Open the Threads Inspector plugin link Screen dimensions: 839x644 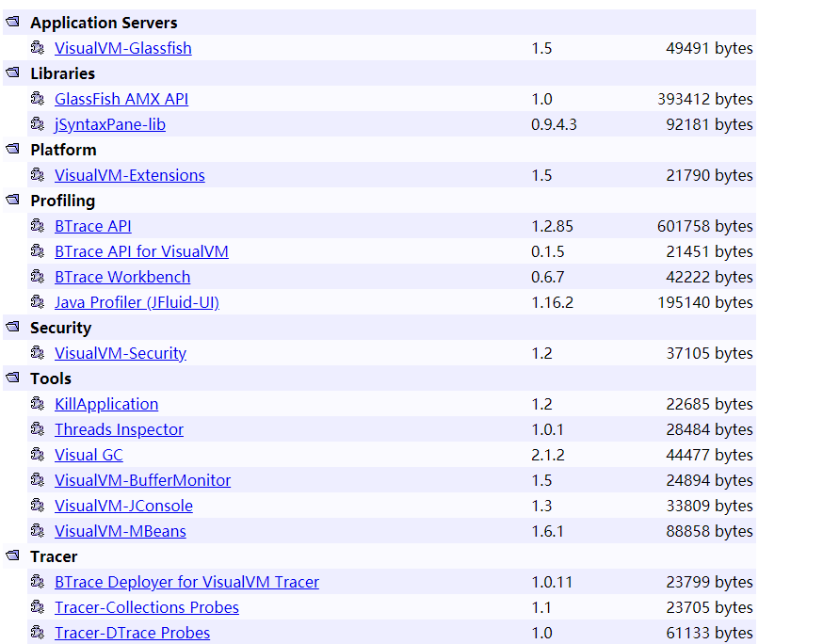pyautogui.click(x=119, y=429)
